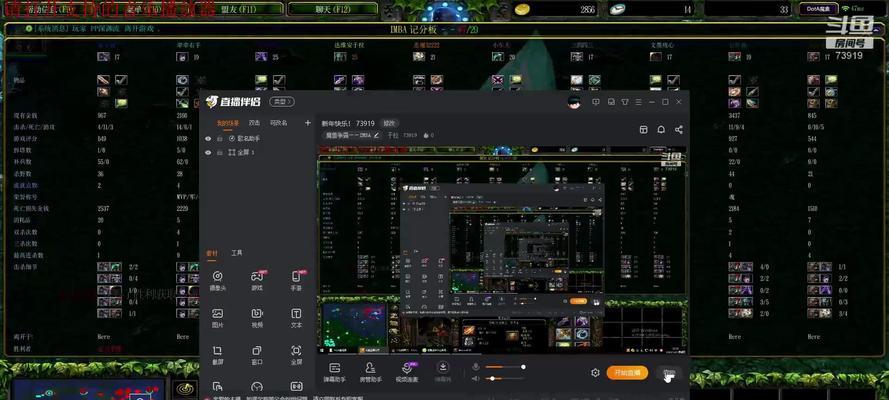Click the gold amount 2856 in game bar
The image size is (889, 400).
[x=587, y=9]
